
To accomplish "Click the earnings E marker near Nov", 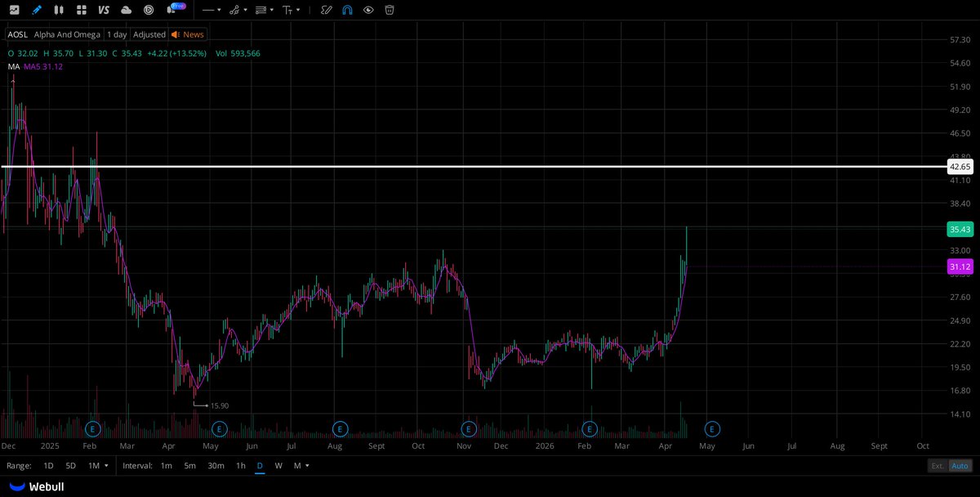I will [469, 428].
